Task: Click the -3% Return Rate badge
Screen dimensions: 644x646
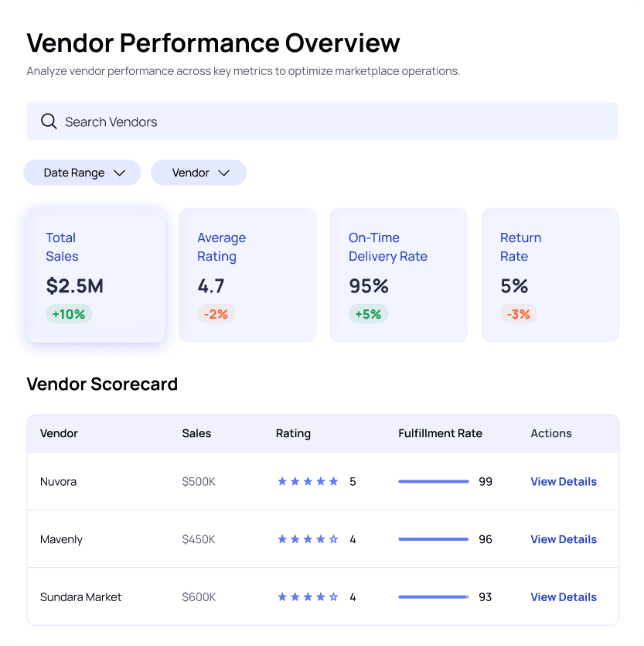Action: 519,313
